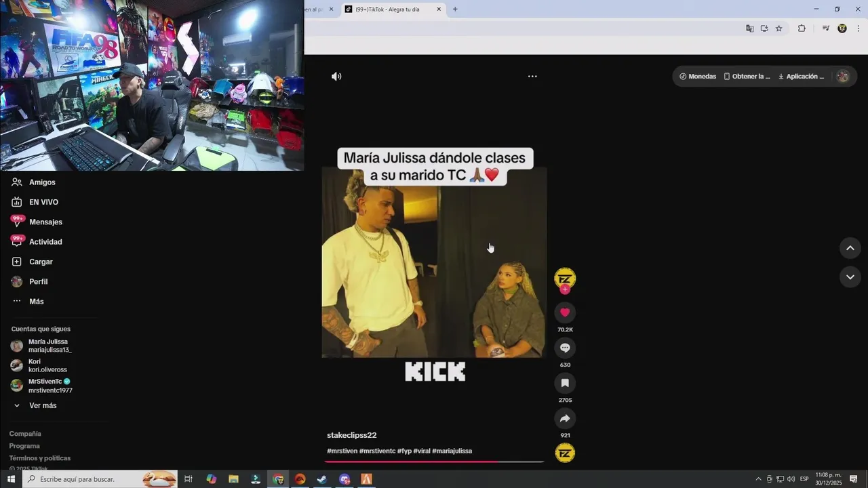
Task: Open the notification center icon
Action: [854, 479]
